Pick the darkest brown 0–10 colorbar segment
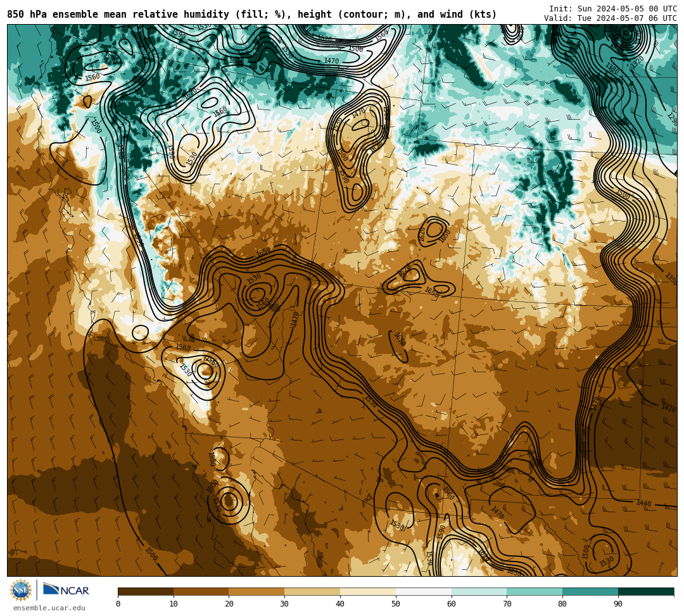The height and width of the screenshot is (616, 684). (x=146, y=591)
